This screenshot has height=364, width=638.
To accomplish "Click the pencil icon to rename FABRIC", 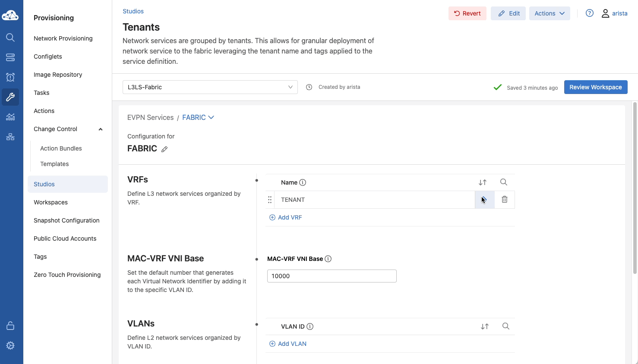I will (164, 149).
